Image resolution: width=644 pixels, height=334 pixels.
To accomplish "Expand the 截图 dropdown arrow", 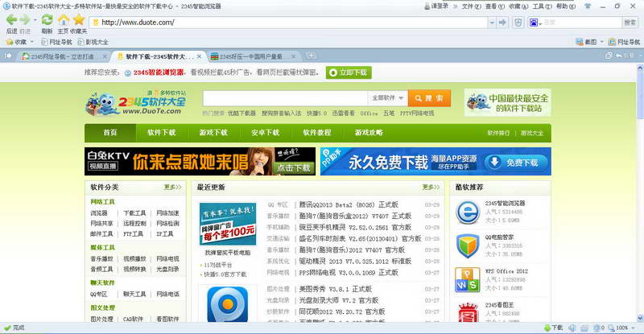I will click(601, 42).
